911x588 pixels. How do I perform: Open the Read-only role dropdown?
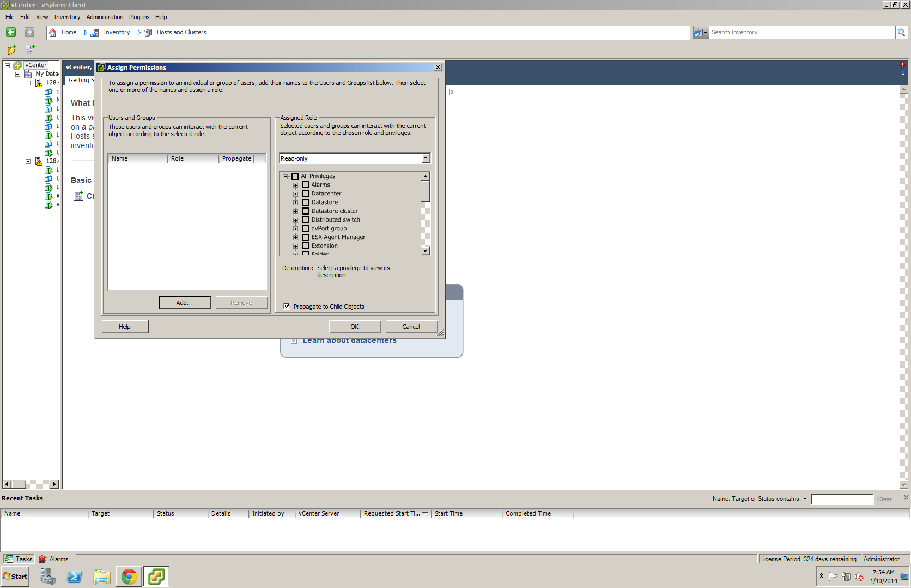[x=426, y=158]
